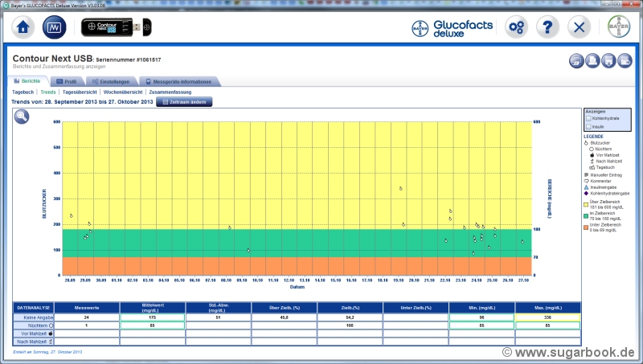Click the yellow Über Zielbereich legend swatch
Screen dimensions: 643x364
click(x=587, y=203)
